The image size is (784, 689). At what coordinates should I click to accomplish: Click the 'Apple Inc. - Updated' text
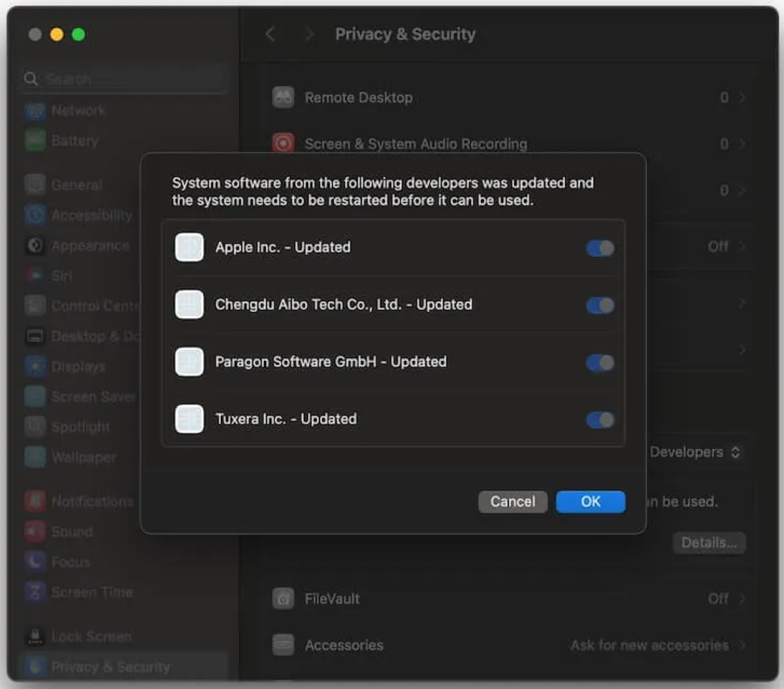283,247
